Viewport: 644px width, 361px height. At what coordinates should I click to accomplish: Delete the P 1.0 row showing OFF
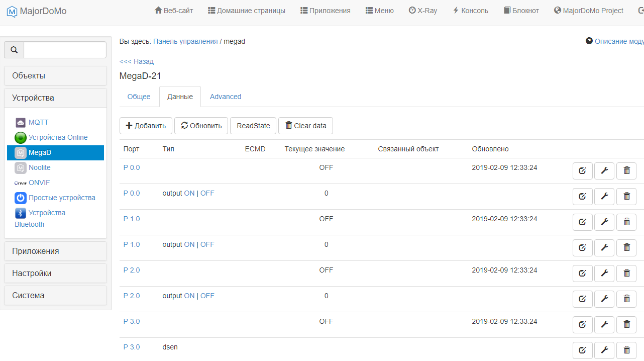626,222
